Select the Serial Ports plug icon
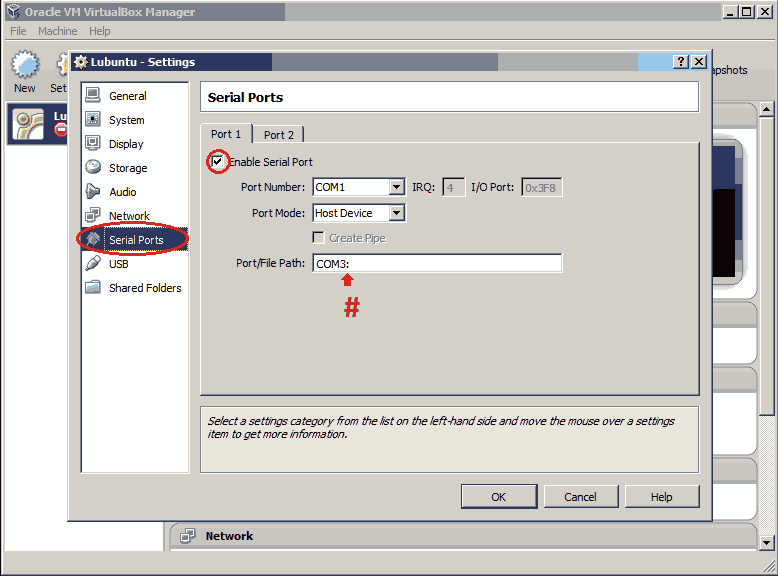The image size is (778, 576). click(93, 239)
